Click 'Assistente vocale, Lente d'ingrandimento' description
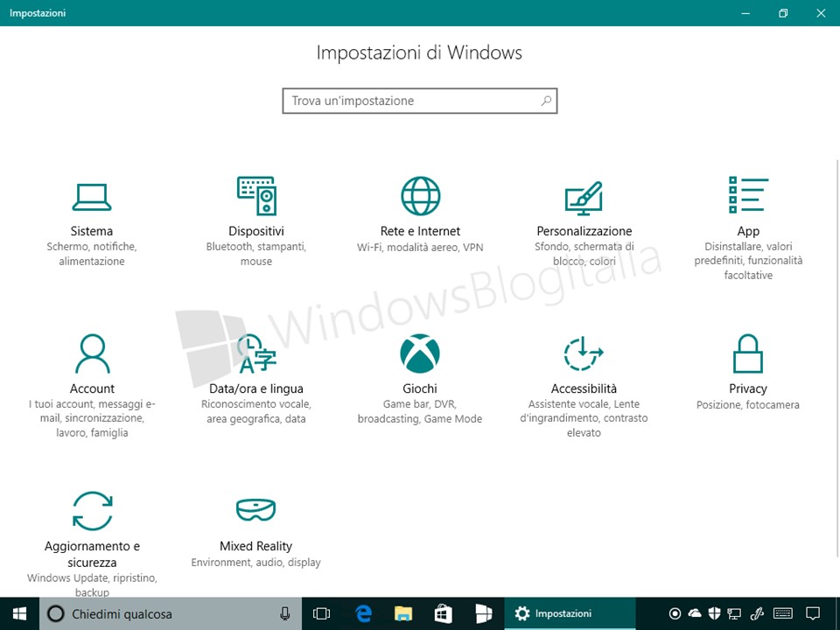The image size is (840, 630). [584, 418]
